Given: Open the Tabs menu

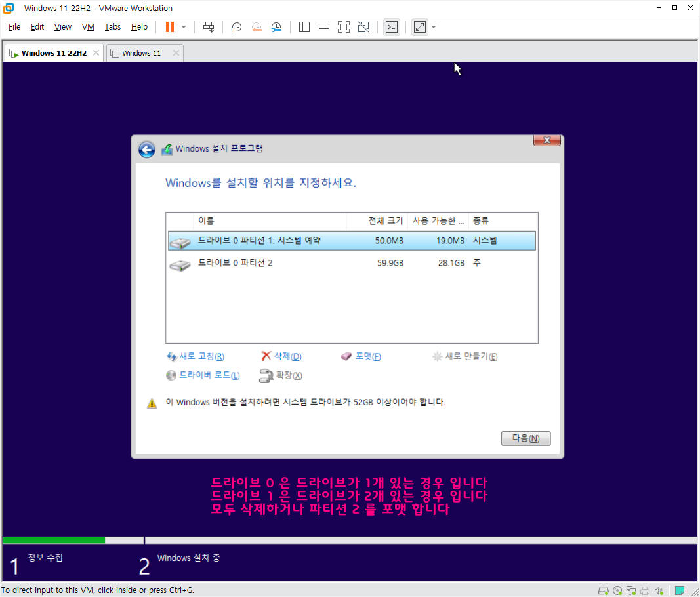Looking at the screenshot, I should (x=112, y=27).
